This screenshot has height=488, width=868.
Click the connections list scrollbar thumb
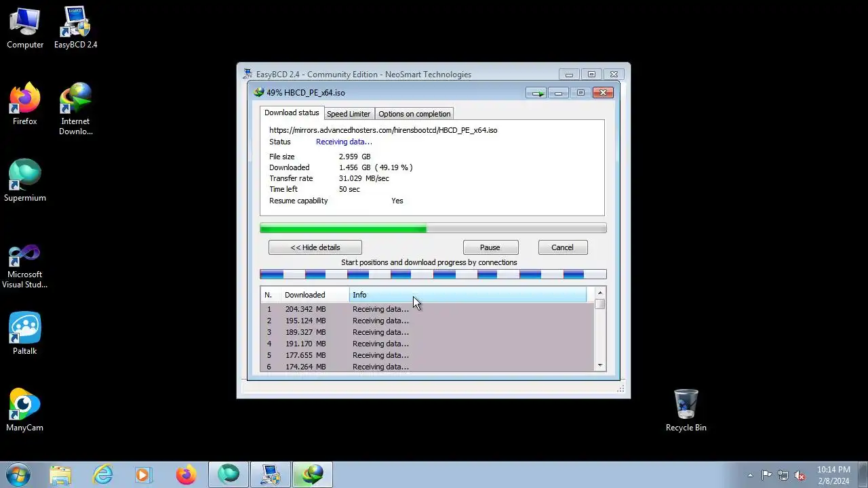click(600, 304)
